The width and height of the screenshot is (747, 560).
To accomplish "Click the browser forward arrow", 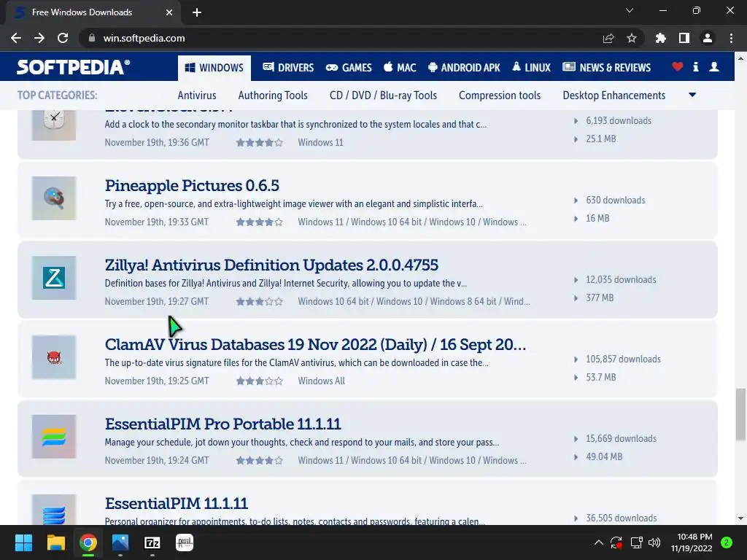I will (x=39, y=38).
